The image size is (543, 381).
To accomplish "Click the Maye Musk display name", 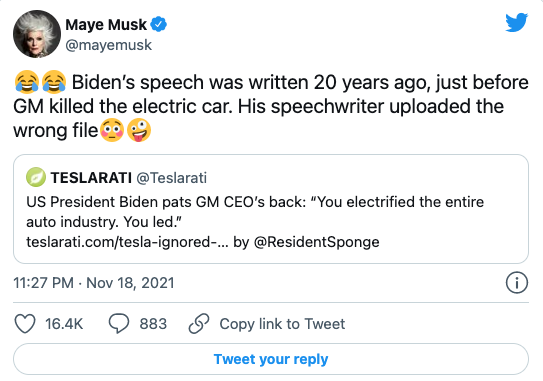I will [x=106, y=25].
